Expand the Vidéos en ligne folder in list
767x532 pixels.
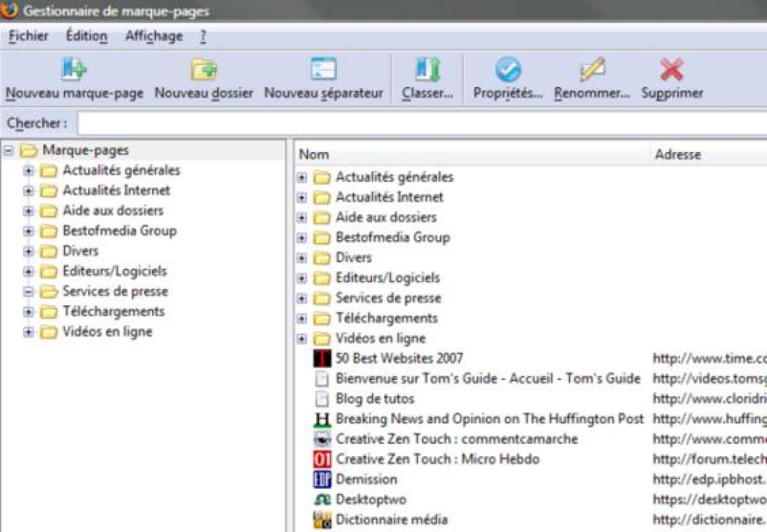click(x=302, y=338)
